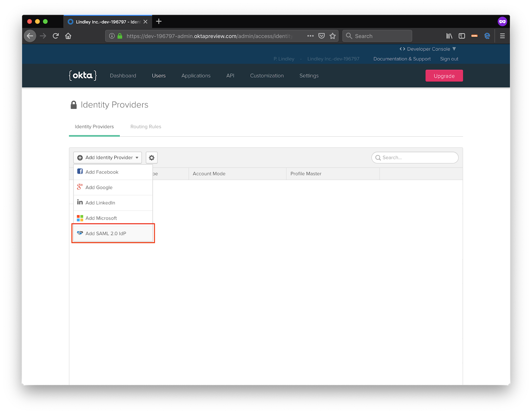Open the Firefox hamburger menu
Image resolution: width=532 pixels, height=414 pixels.
click(x=502, y=36)
